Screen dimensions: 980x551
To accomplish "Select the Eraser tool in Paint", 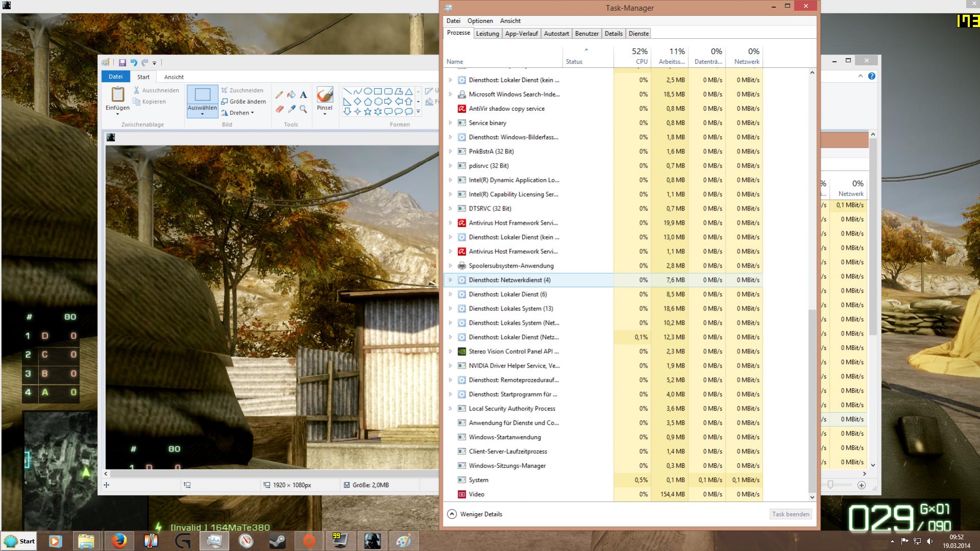I will pyautogui.click(x=279, y=109).
